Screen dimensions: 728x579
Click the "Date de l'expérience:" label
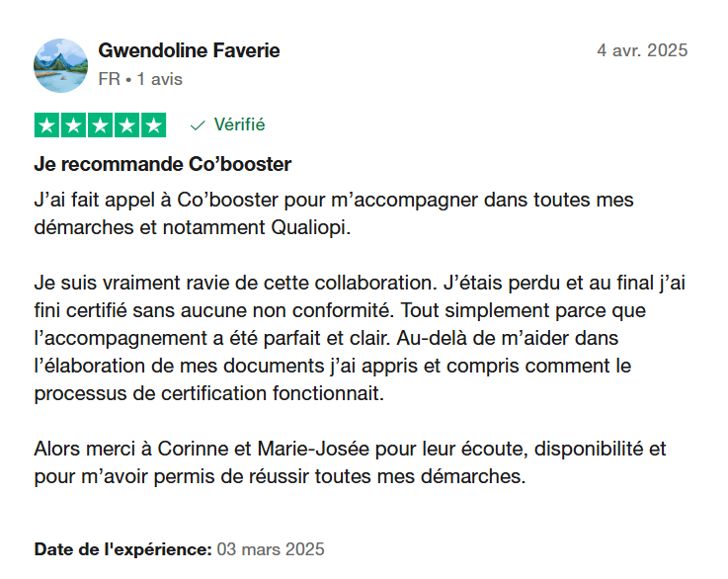(x=122, y=548)
